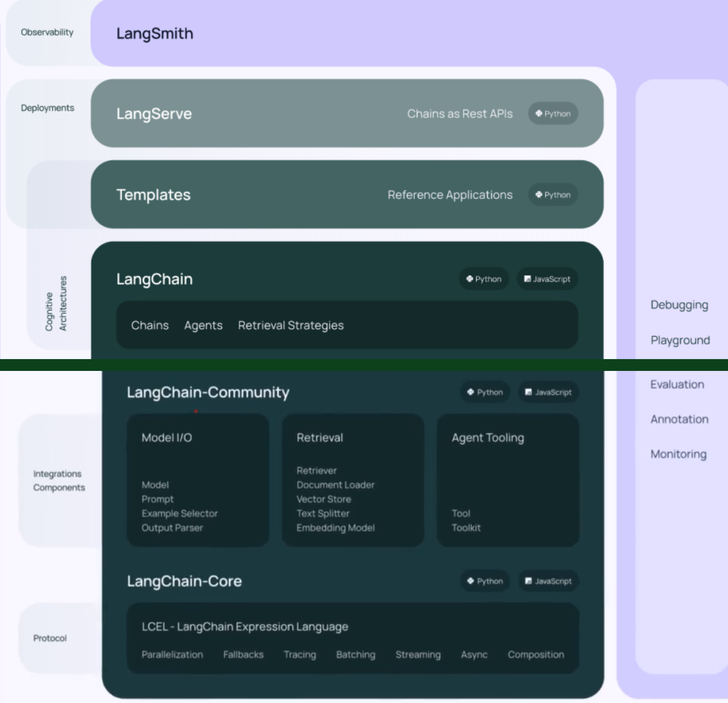
Task: Click the 'Annotation' label
Action: [x=680, y=419]
